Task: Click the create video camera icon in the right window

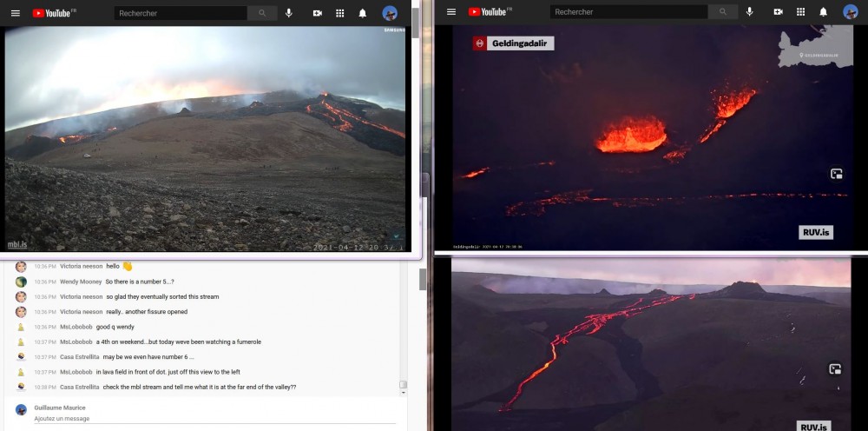Action: coord(778,12)
